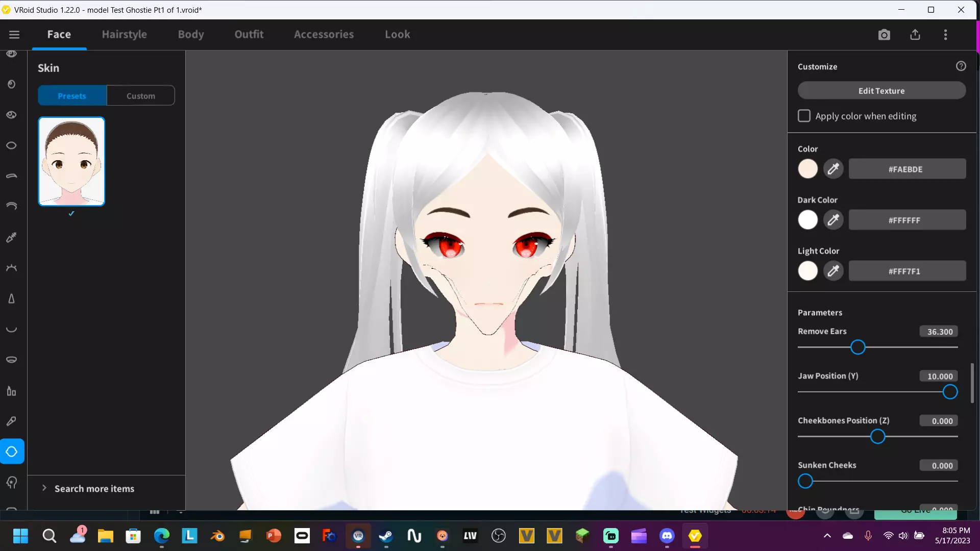
Task: Open Discord from the taskbar
Action: 667,536
